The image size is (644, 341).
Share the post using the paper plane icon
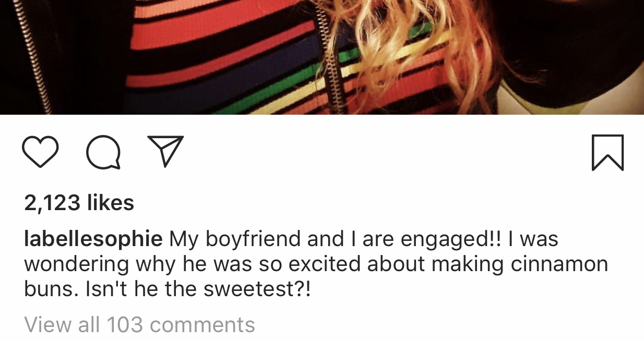point(165,151)
